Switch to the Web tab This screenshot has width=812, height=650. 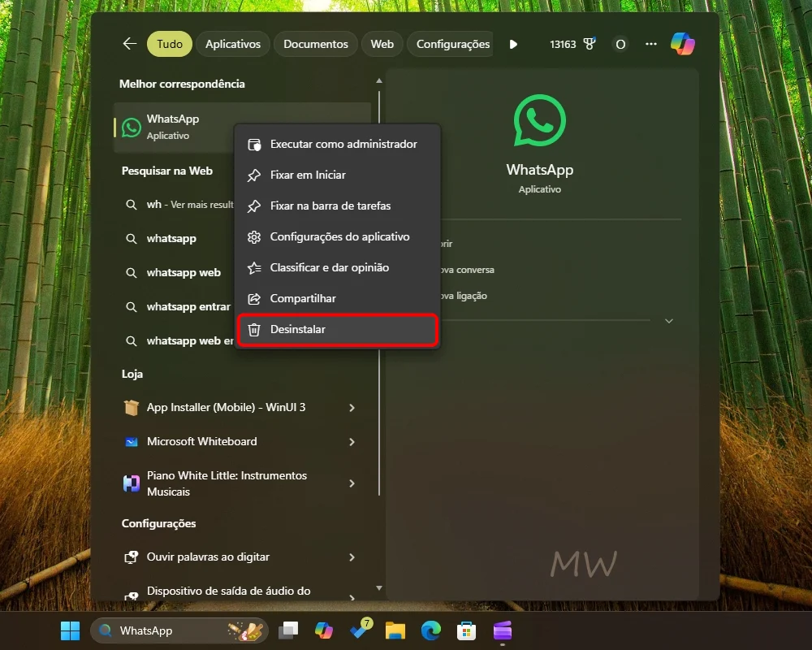382,44
